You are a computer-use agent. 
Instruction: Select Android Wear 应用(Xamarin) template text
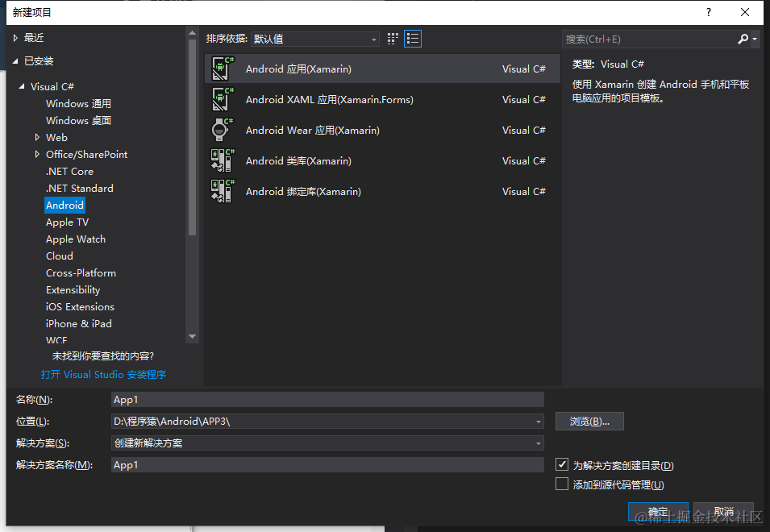coord(312,130)
